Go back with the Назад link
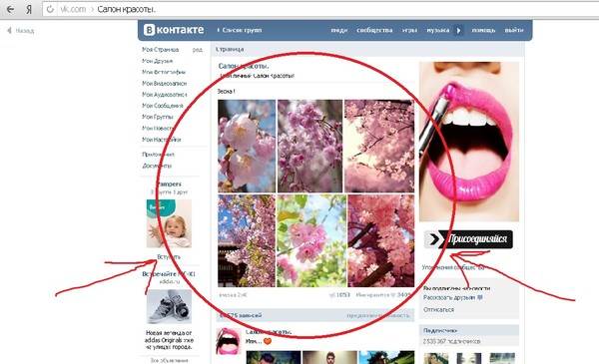The height and width of the screenshot is (364, 599). [21, 31]
